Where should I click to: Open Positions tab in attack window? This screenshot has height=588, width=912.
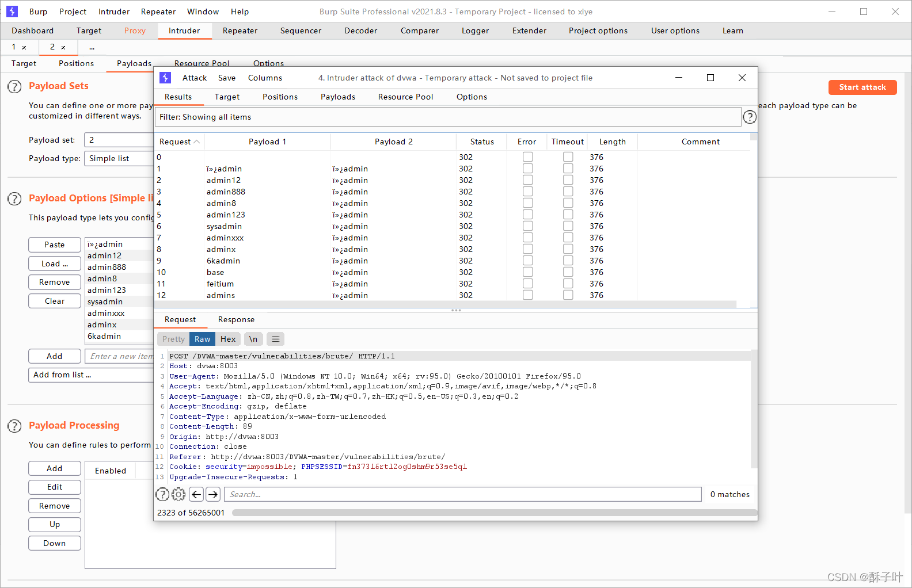point(280,97)
